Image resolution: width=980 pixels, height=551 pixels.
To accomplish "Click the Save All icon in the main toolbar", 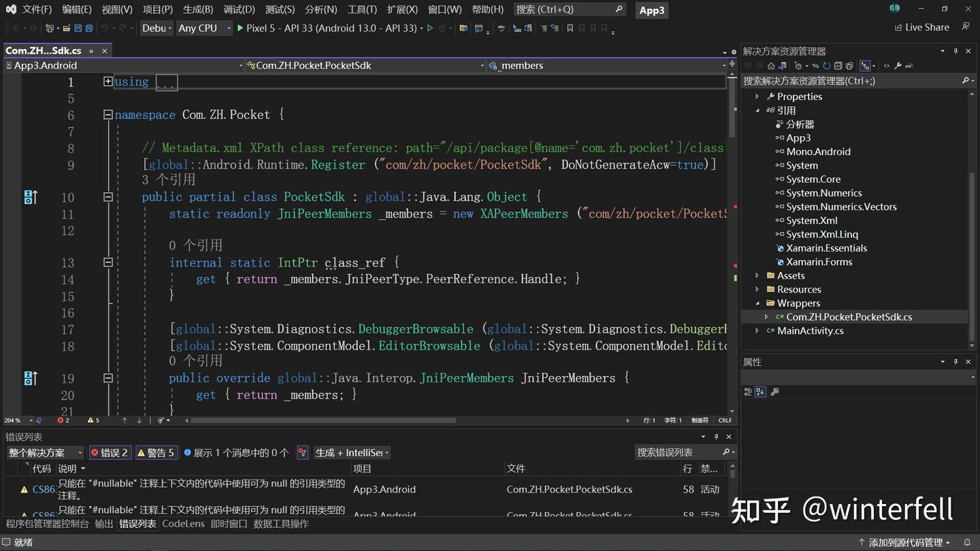I will [x=89, y=29].
